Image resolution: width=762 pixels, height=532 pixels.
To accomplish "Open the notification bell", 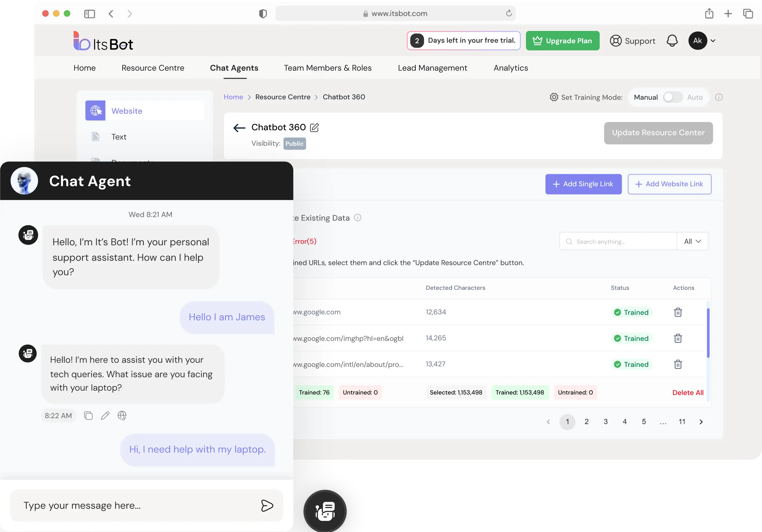I will point(672,41).
